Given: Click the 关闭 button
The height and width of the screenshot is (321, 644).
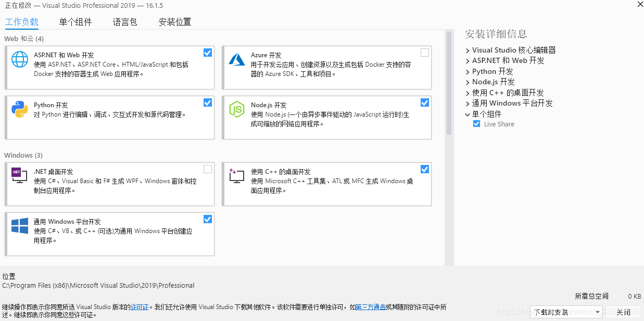Looking at the screenshot, I should click(624, 312).
